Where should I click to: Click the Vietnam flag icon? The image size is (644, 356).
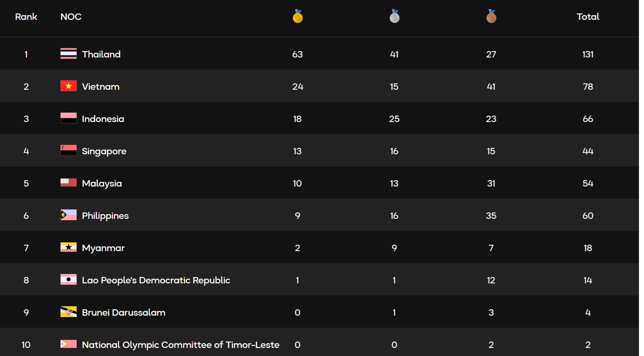[x=69, y=86]
